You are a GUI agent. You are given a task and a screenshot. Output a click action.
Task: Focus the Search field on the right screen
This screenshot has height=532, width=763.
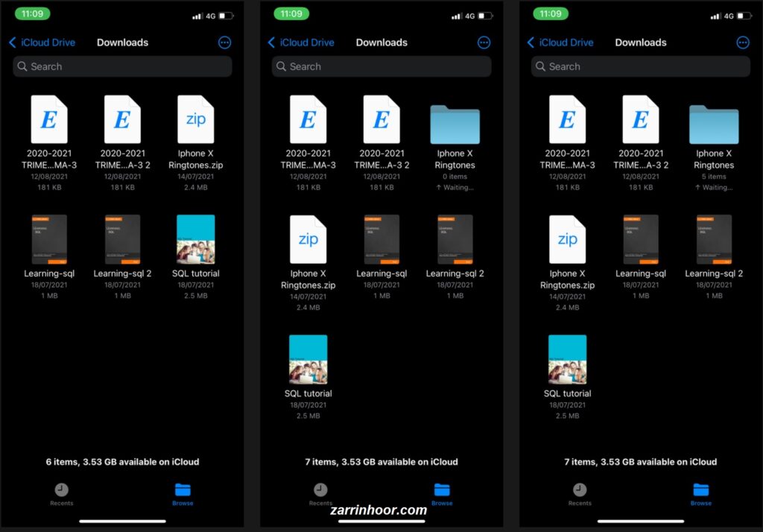[641, 66]
